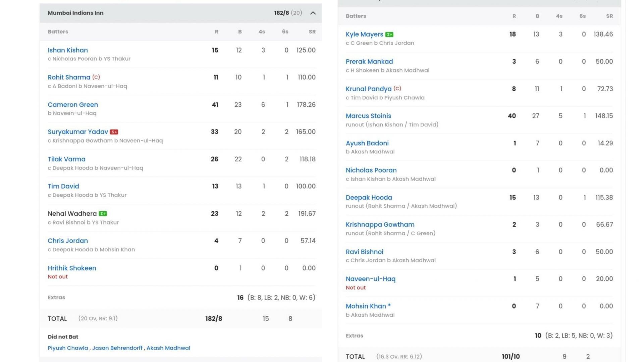The height and width of the screenshot is (362, 644).
Task: Click Krunal Pandya, the captain
Action: tap(369, 89)
